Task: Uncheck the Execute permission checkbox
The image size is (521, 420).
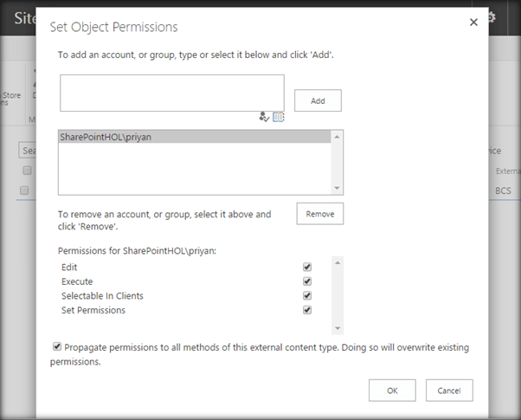Action: pos(307,281)
